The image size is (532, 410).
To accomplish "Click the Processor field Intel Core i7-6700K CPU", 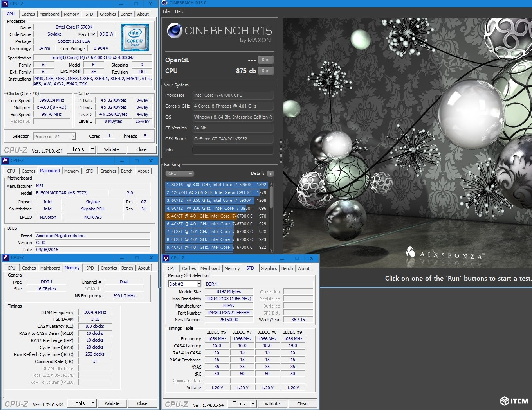I will point(233,95).
